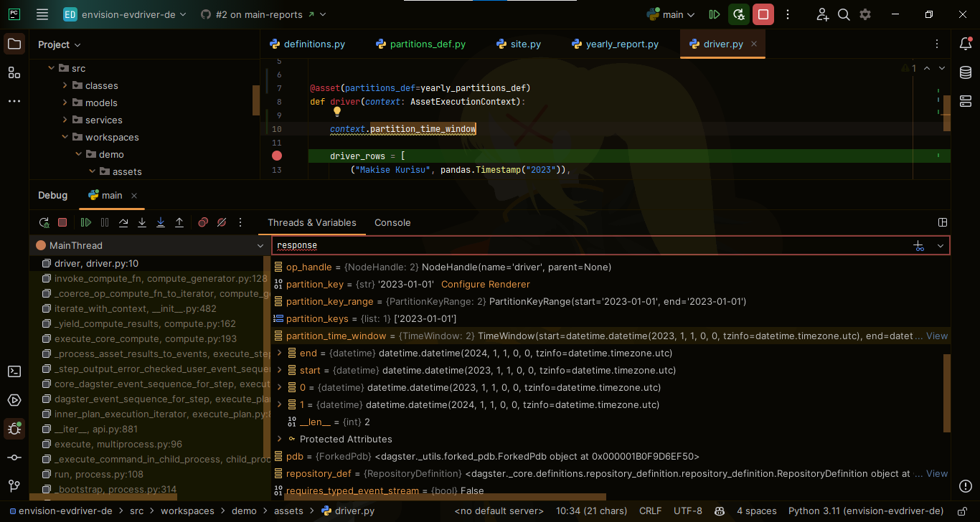Screen dimensions: 980x522
Task: Stop the running process with red toolbar button
Action: [763, 14]
